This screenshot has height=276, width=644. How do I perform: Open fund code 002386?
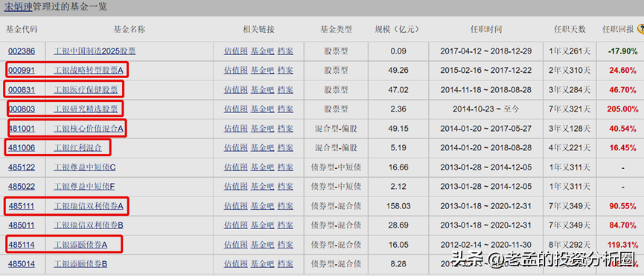point(22,51)
